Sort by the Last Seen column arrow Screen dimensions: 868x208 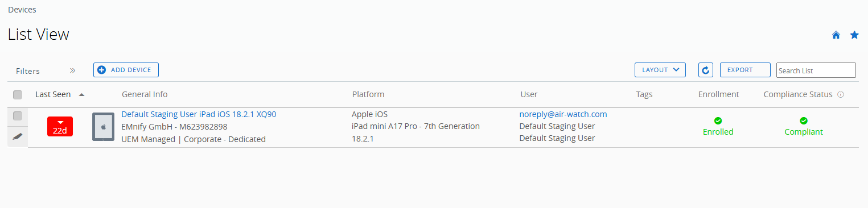click(81, 94)
